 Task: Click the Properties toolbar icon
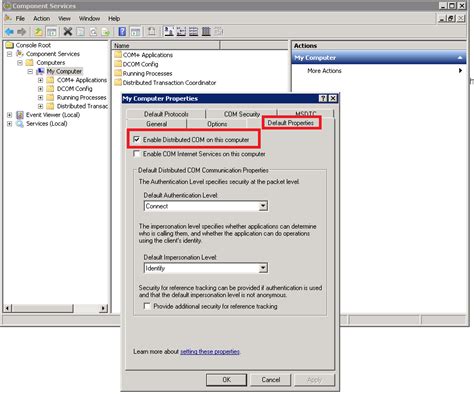click(x=80, y=32)
